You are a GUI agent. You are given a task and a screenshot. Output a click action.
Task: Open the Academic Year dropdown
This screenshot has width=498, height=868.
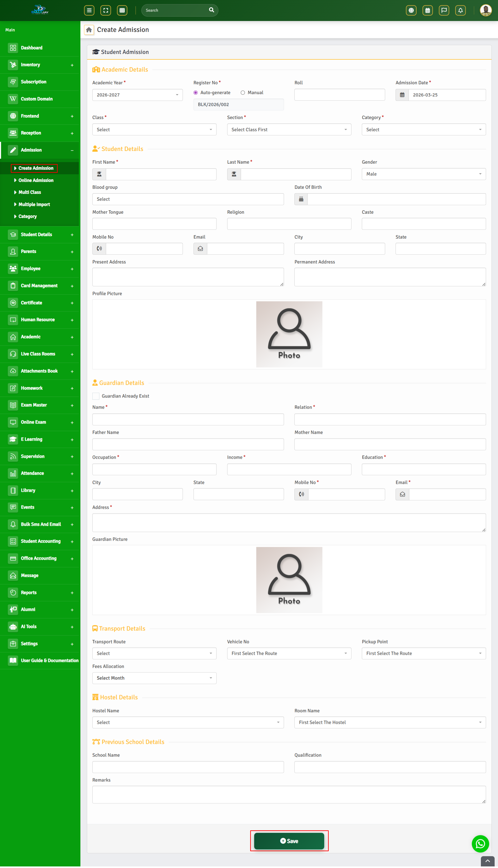pyautogui.click(x=137, y=95)
